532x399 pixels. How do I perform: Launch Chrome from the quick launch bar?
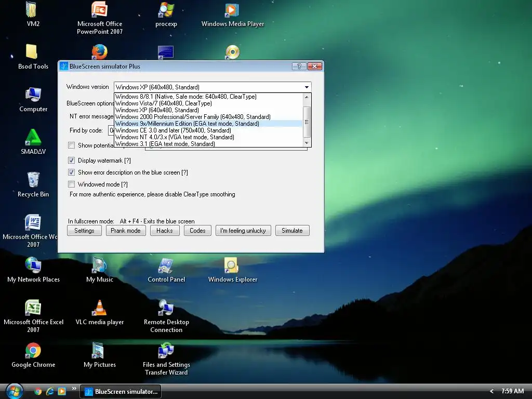coord(38,391)
